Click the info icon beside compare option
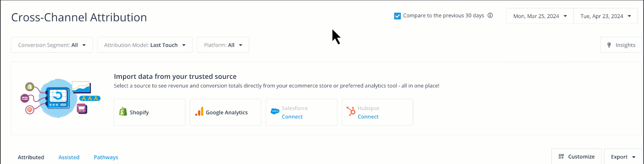This screenshot has height=164, width=644. [490, 16]
